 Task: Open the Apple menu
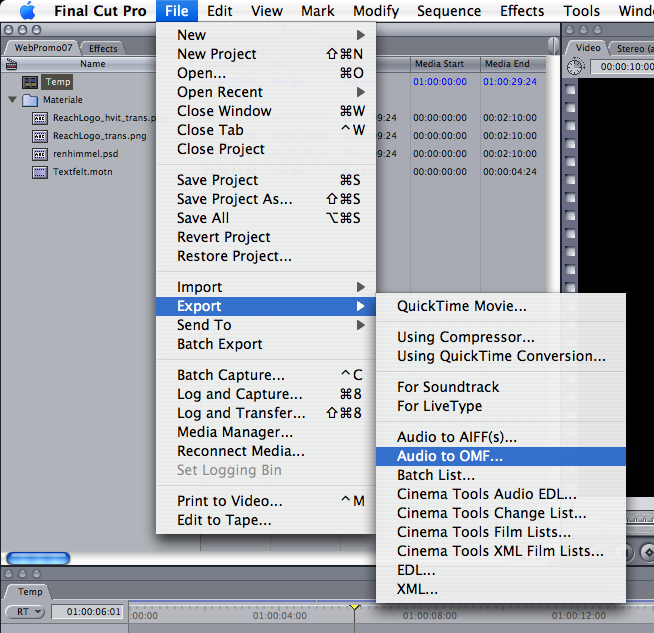click(x=28, y=11)
